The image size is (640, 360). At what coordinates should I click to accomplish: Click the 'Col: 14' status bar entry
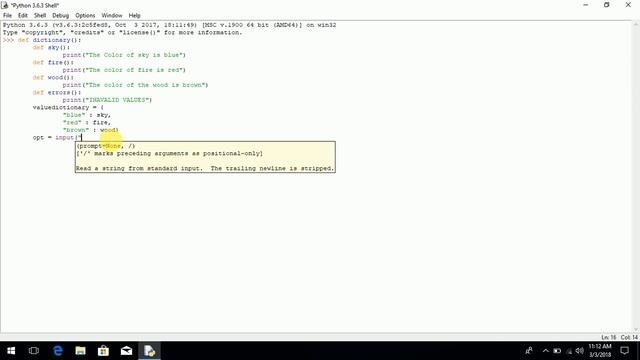[629, 337]
